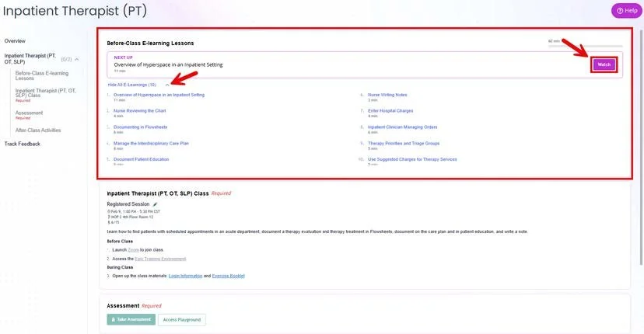Open lesson Use Suggested Charges for Therapy Services
This screenshot has width=644, height=334.
tap(412, 159)
